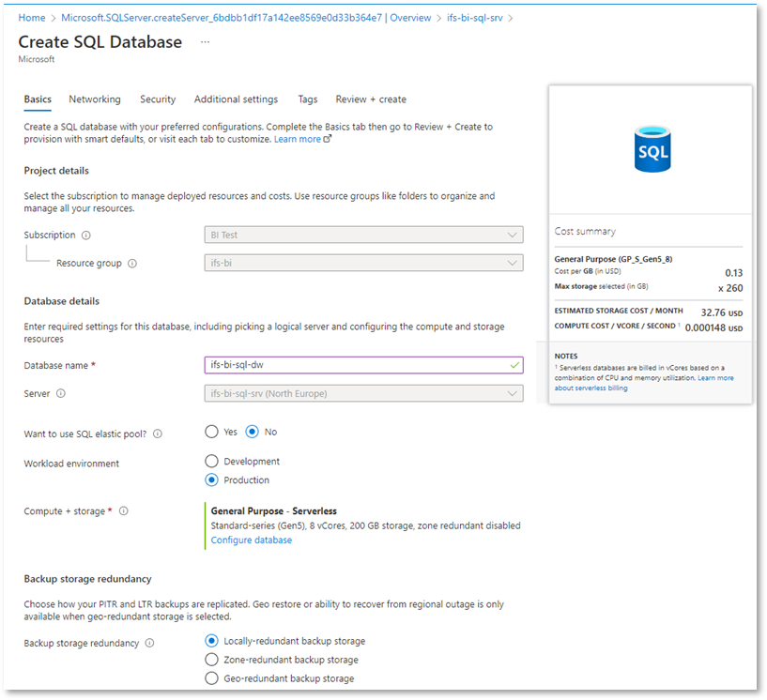This screenshot has height=700, width=767.
Task: Click the Cost summary heading
Action: [x=585, y=231]
